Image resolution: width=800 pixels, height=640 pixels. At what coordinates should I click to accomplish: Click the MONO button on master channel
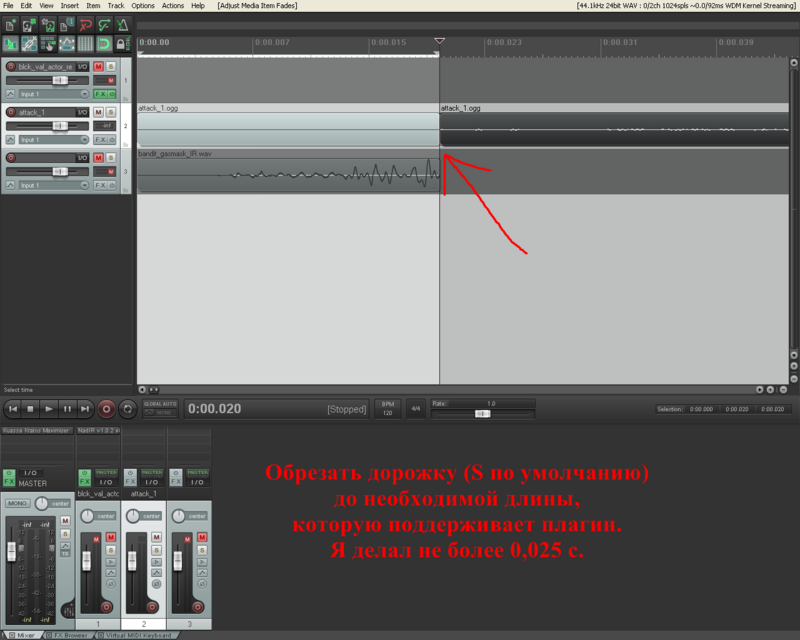[x=17, y=503]
